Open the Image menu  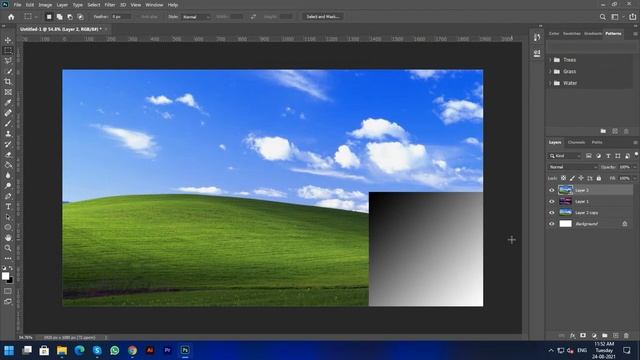coord(45,5)
